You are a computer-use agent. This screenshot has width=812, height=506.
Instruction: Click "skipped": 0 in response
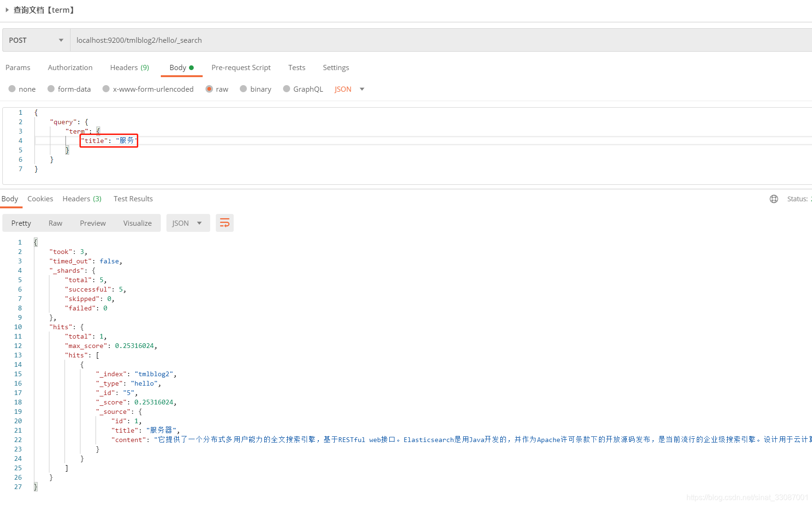tap(89, 299)
